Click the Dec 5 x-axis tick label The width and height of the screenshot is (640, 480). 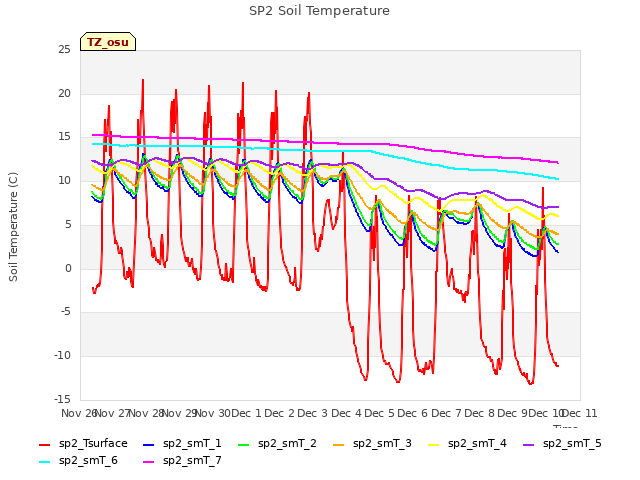tap(380, 413)
